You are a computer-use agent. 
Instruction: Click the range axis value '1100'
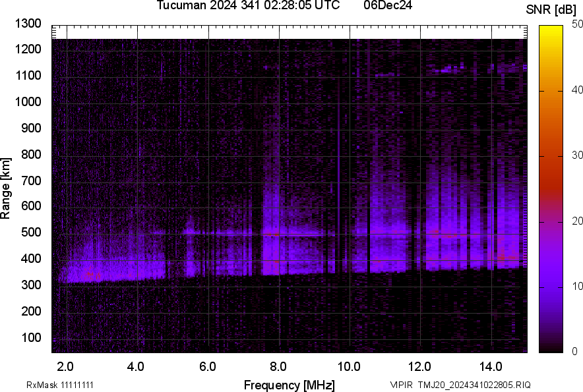click(x=28, y=75)
